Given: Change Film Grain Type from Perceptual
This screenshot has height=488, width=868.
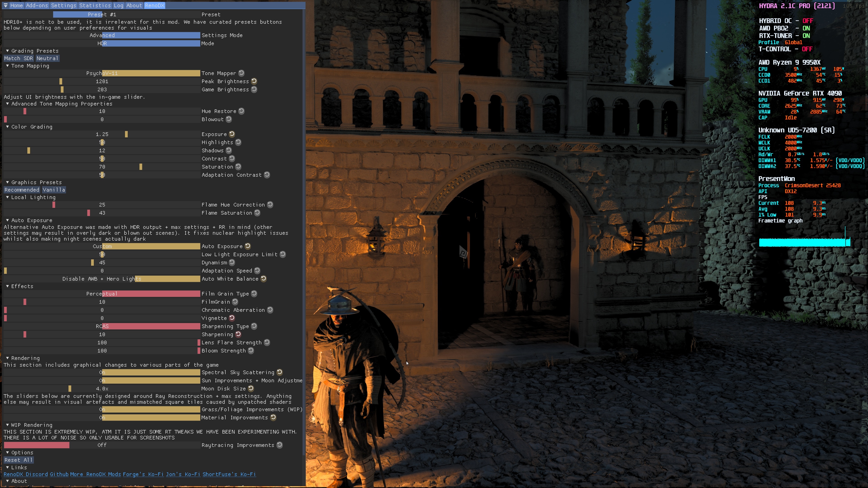Looking at the screenshot, I should [x=102, y=294].
